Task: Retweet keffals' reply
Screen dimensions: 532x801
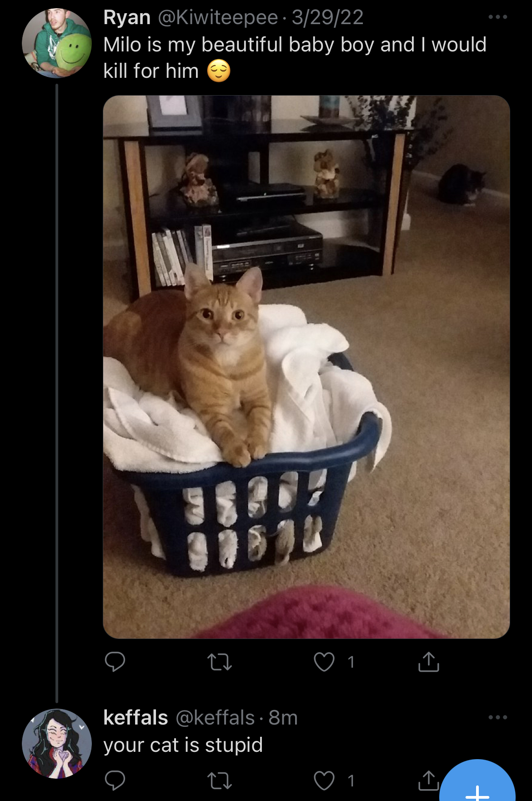Action: pos(220,781)
